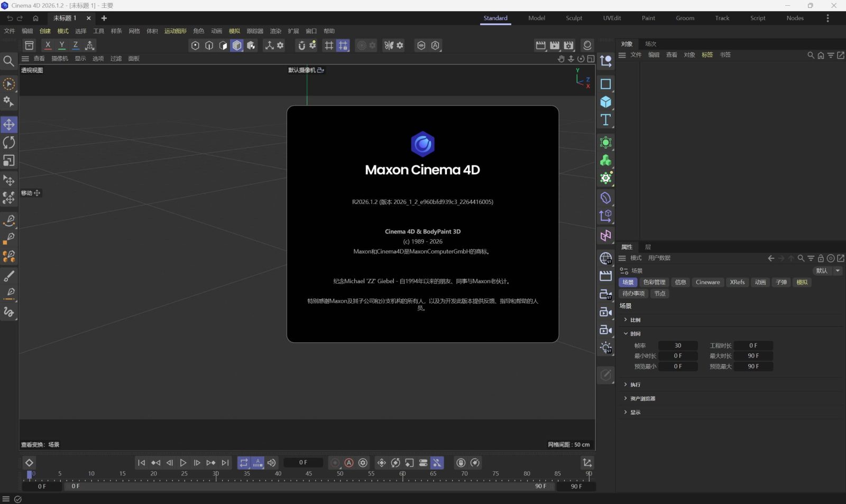Open the search magnifier at top left

[x=8, y=61]
